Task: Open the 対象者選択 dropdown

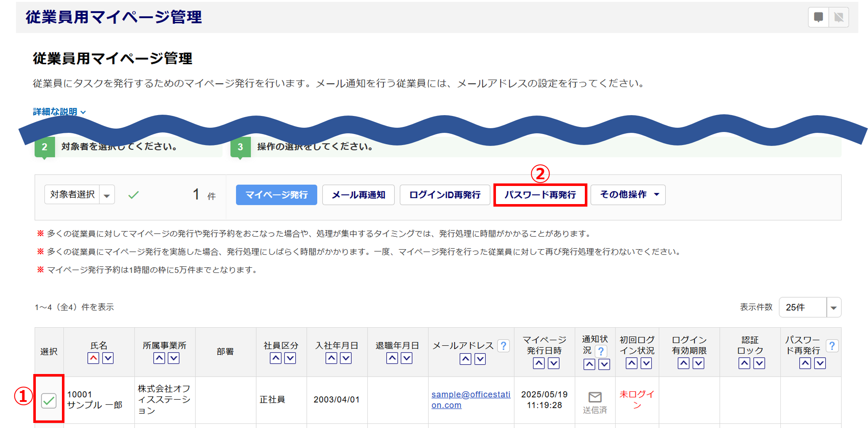Action: point(107,195)
